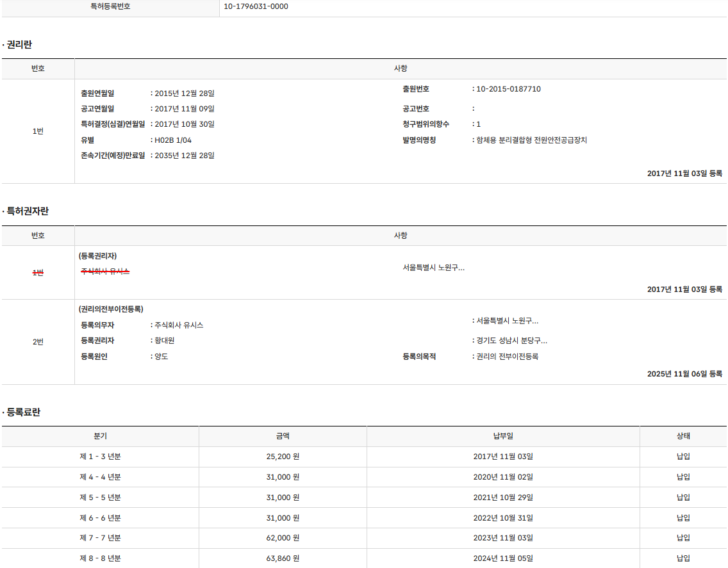The width and height of the screenshot is (728, 568).
Task: Click the filing date 2015년 12월 28일
Action: pyautogui.click(x=185, y=93)
